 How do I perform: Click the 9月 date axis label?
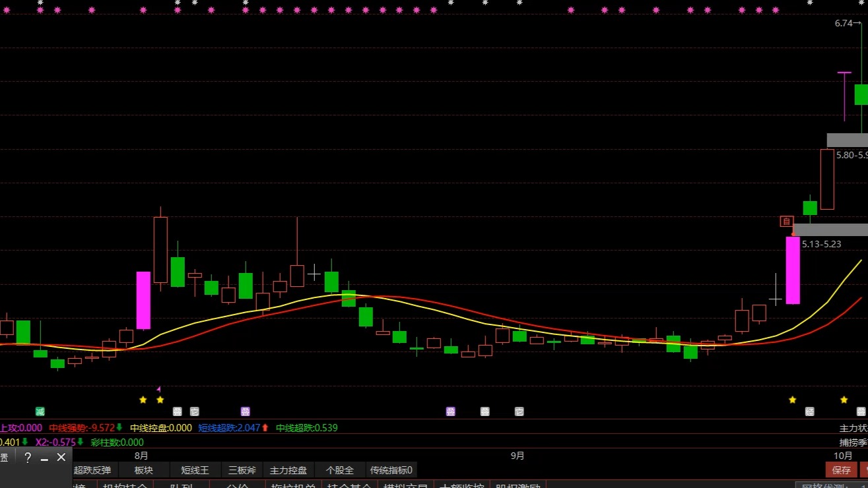coord(518,456)
